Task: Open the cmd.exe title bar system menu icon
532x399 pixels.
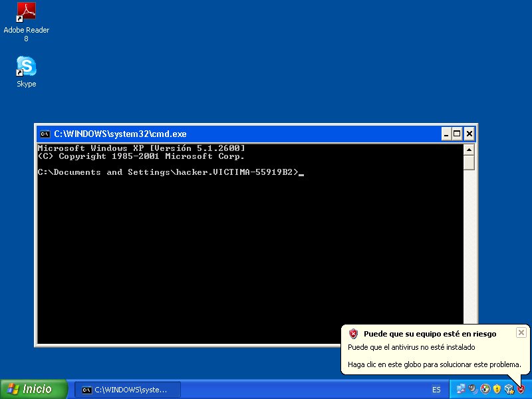Action: 45,134
